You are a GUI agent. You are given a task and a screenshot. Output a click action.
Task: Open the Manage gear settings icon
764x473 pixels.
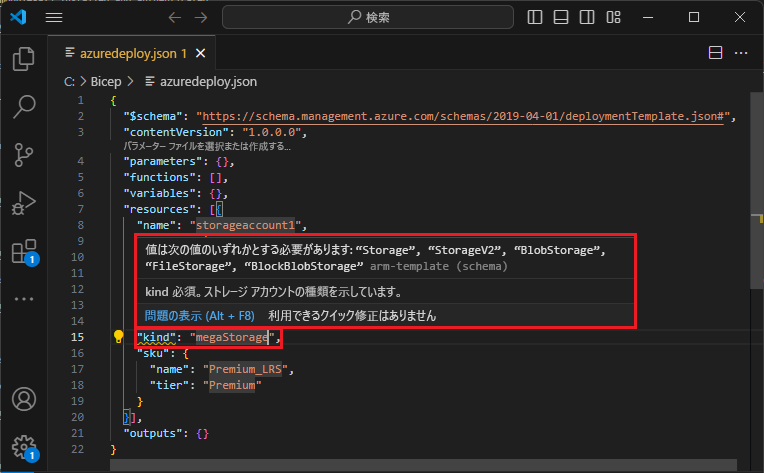tap(24, 447)
